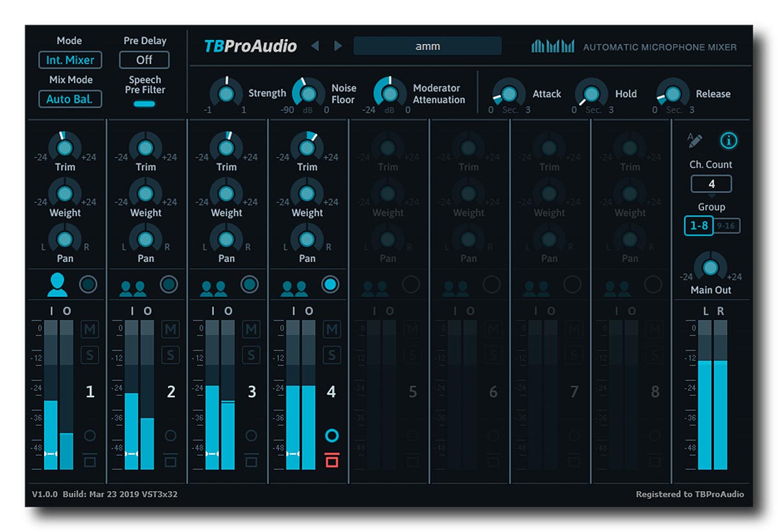
Task: Click channel 3 Weight knob
Action: tap(226, 193)
